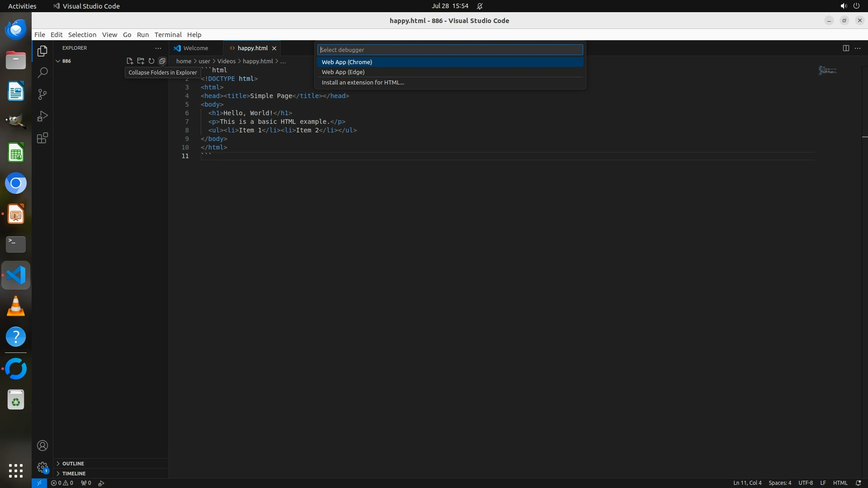Open the Extensions view
The image size is (868, 488).
click(x=42, y=138)
